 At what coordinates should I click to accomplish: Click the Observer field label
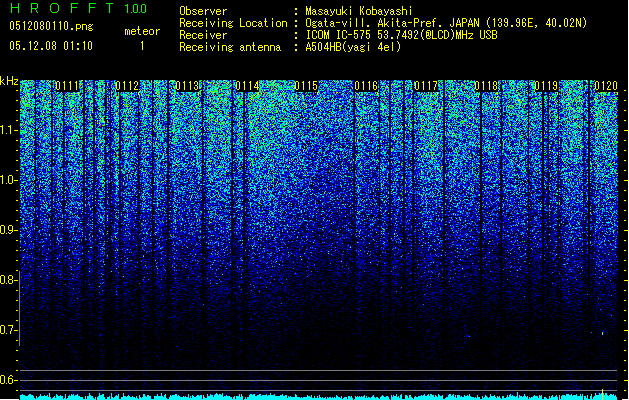point(203,11)
